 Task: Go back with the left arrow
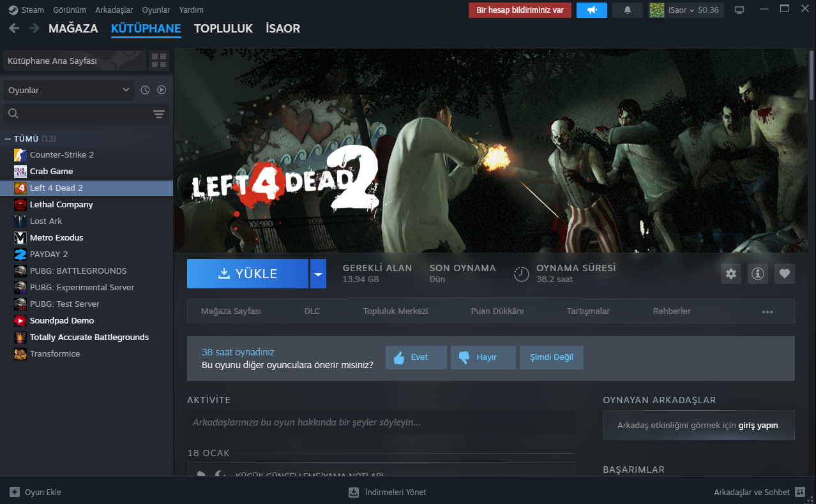pos(14,29)
